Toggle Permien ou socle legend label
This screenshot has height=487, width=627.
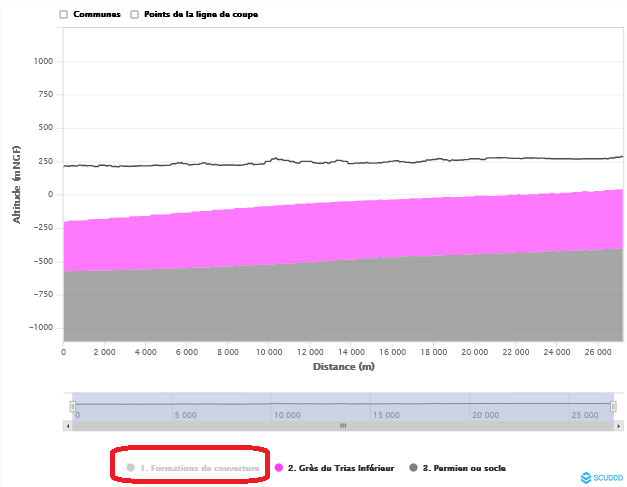point(464,467)
